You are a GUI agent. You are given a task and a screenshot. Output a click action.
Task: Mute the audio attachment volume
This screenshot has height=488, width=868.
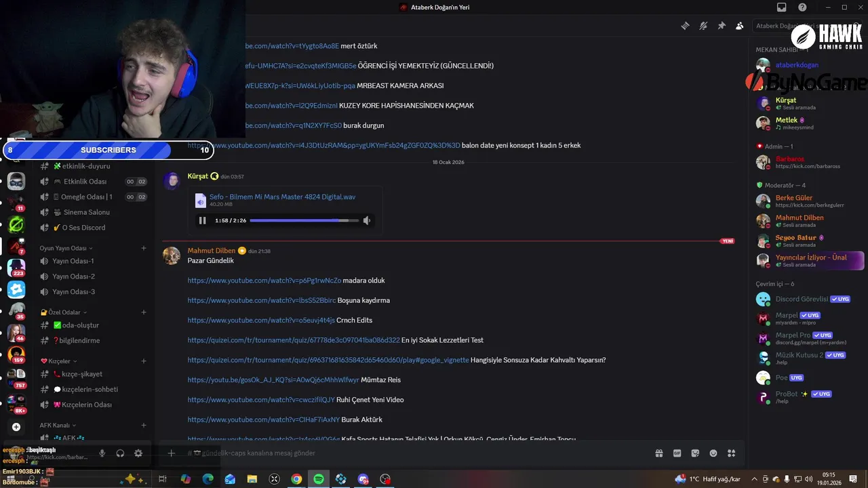(x=367, y=220)
